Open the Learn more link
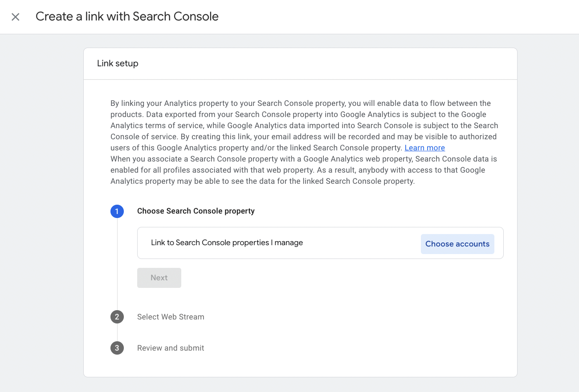Screen dimensions: 579x392 tap(424, 147)
